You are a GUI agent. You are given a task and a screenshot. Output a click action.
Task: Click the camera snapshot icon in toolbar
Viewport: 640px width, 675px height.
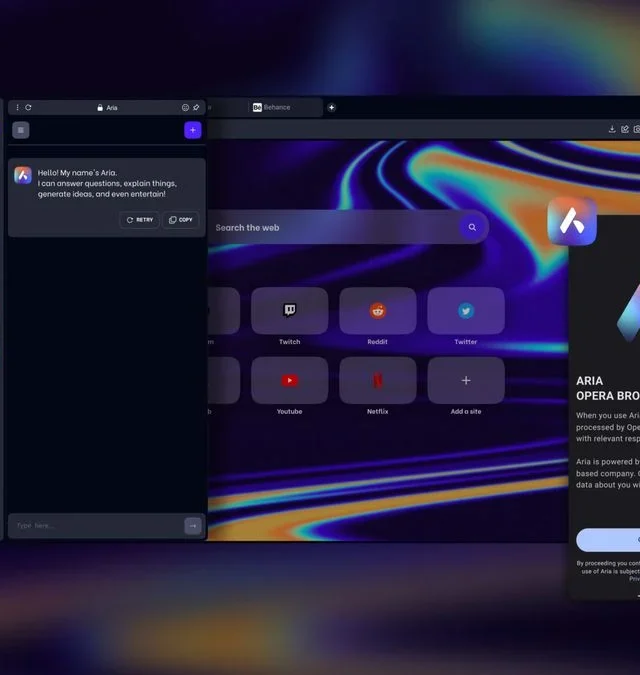point(637,129)
